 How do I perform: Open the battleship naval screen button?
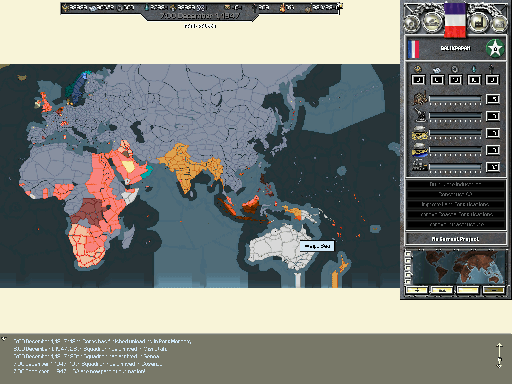432,23
